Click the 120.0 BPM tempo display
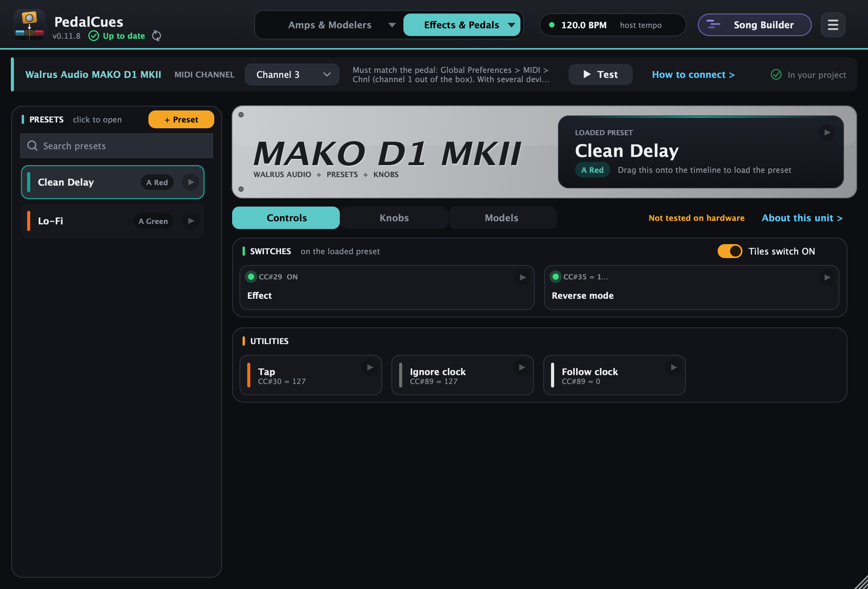Viewport: 868px width, 589px height. tap(584, 25)
